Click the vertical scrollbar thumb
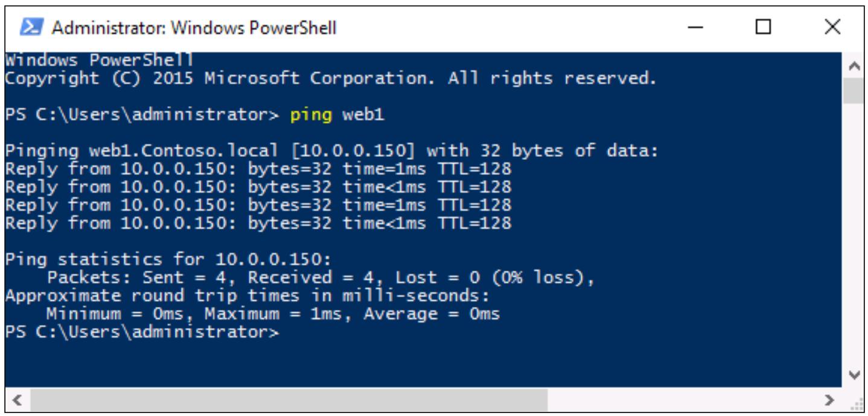Image resolution: width=868 pixels, height=416 pixels. pos(852,90)
